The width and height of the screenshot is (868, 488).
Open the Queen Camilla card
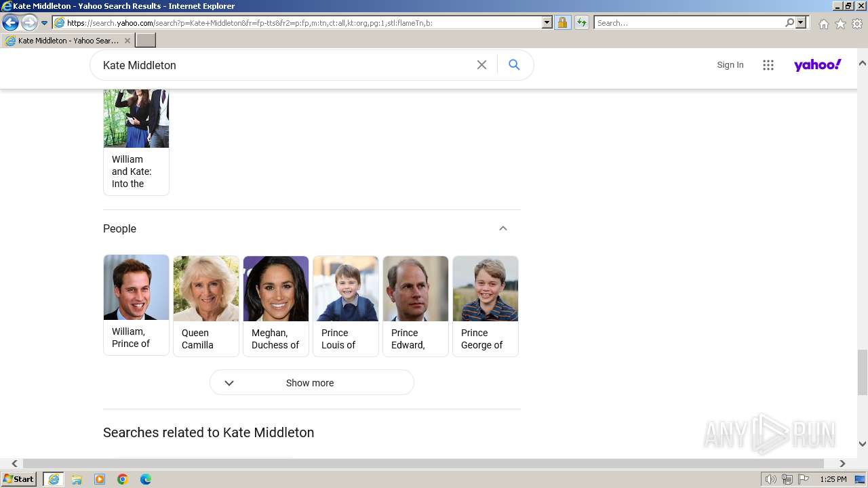(206, 306)
